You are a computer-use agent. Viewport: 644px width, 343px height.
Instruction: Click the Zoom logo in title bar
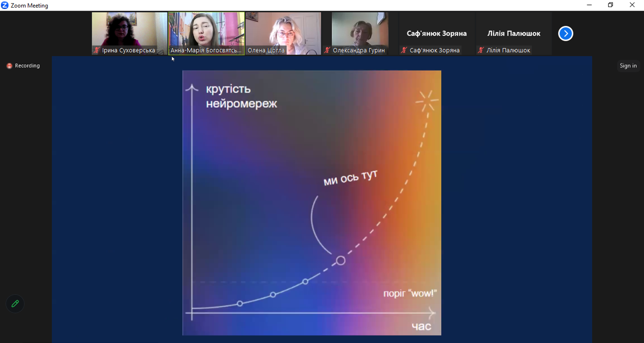tap(5, 6)
